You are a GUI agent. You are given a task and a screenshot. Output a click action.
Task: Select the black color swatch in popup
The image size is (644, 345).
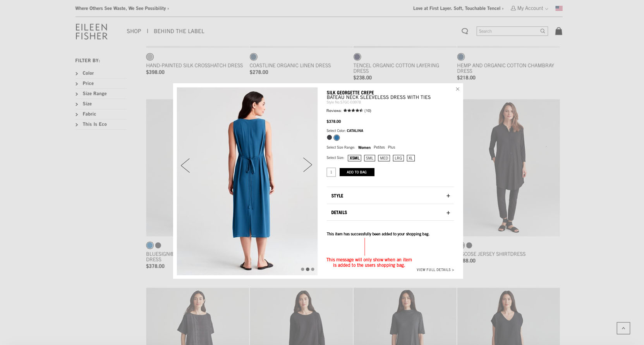click(x=329, y=137)
